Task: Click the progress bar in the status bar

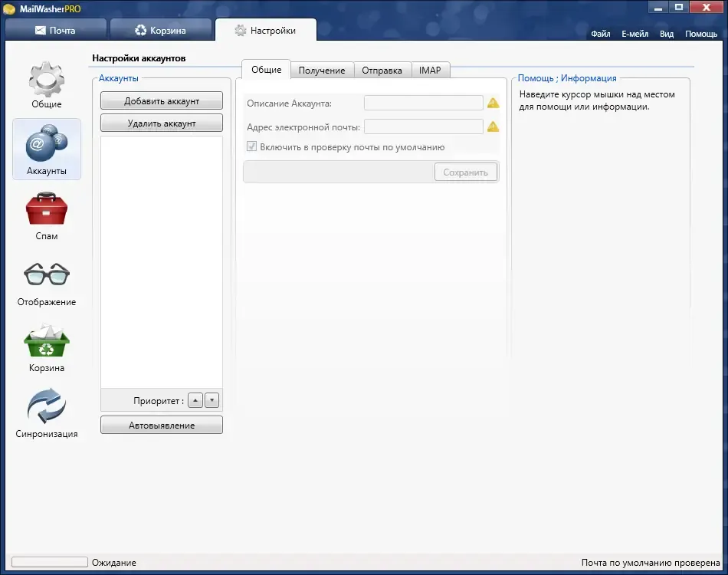Action: pyautogui.click(x=50, y=562)
